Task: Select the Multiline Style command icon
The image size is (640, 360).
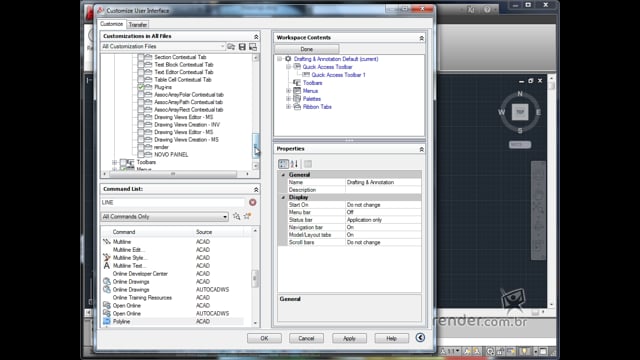Action: (107, 258)
